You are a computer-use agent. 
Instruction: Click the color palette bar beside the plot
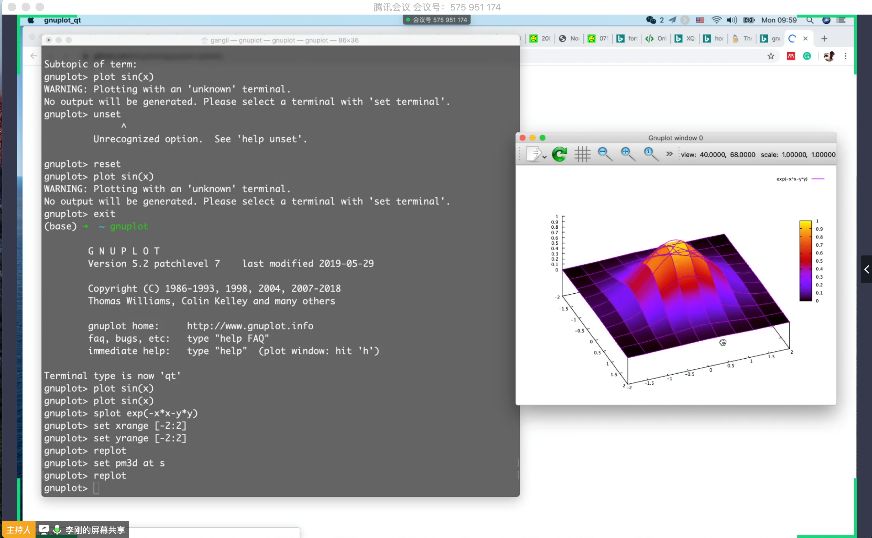click(x=805, y=260)
